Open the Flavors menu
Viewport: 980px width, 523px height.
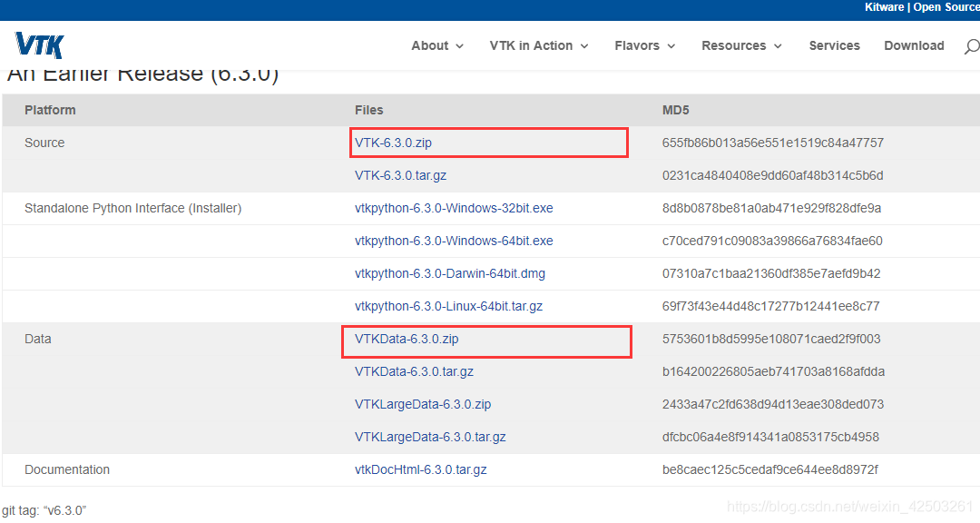pos(637,45)
